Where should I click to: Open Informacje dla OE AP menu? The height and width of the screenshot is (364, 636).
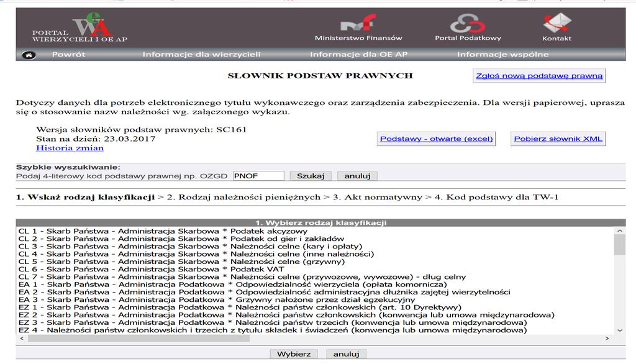tap(358, 55)
